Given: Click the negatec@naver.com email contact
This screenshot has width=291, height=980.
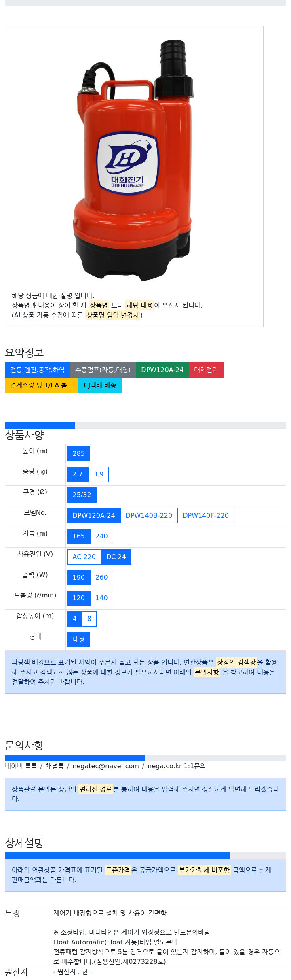Looking at the screenshot, I should [x=105, y=766].
